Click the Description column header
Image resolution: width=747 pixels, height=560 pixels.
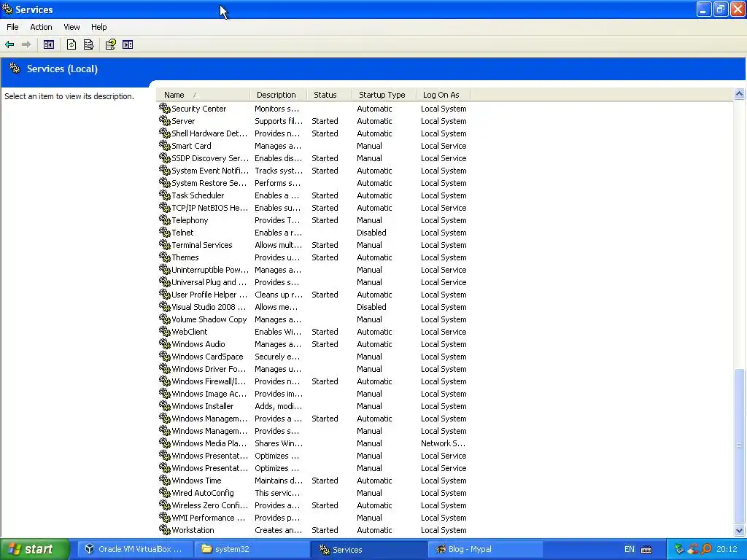[x=278, y=95]
